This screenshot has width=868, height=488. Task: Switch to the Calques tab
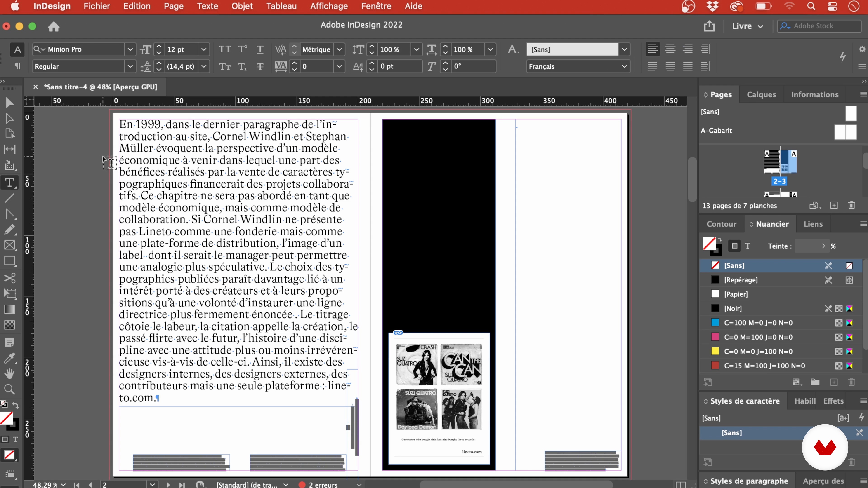761,95
